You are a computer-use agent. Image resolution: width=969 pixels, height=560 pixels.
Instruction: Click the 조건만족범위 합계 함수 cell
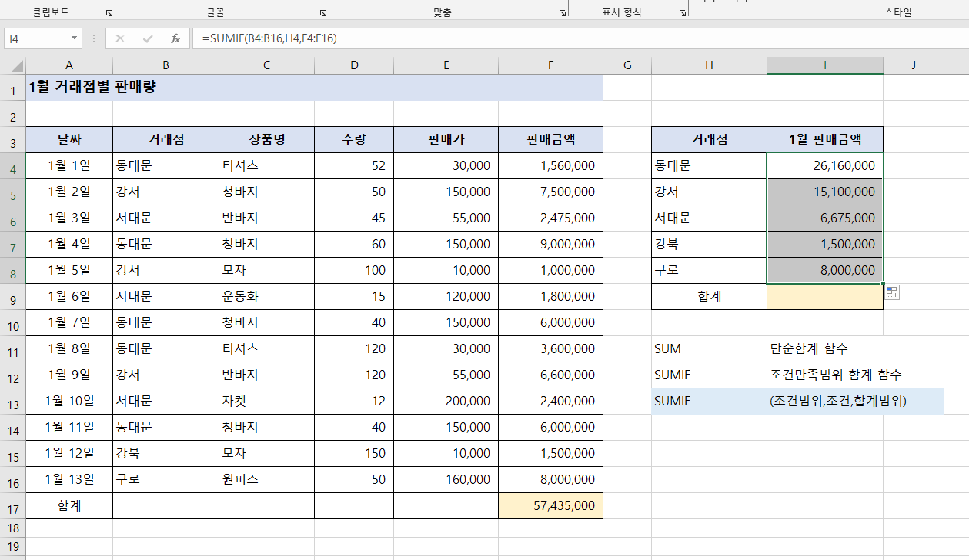(835, 375)
